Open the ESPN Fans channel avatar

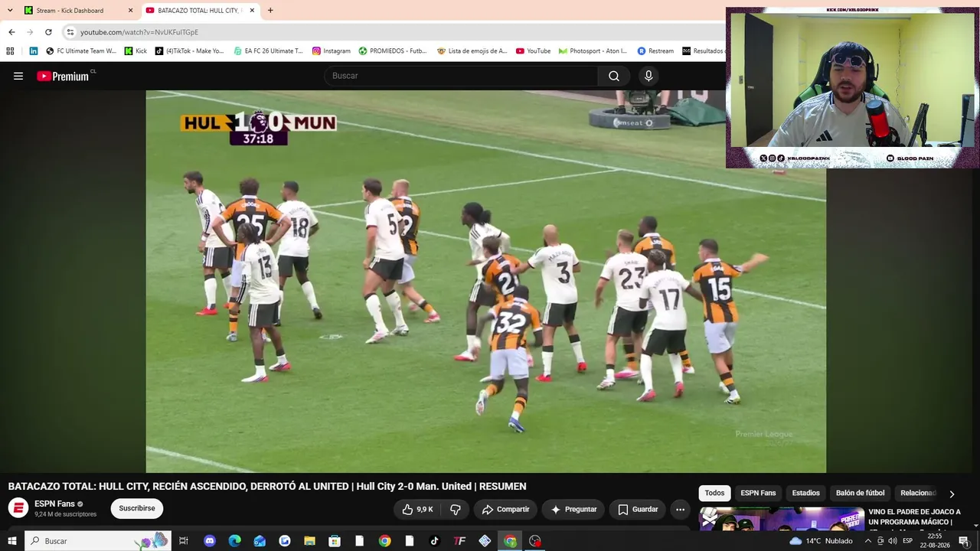click(18, 508)
